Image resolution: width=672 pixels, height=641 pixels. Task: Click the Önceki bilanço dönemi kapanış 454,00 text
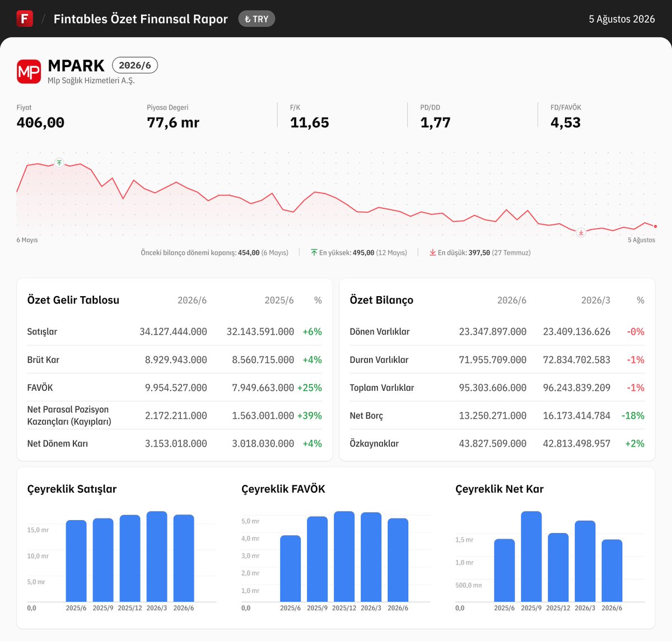click(214, 252)
